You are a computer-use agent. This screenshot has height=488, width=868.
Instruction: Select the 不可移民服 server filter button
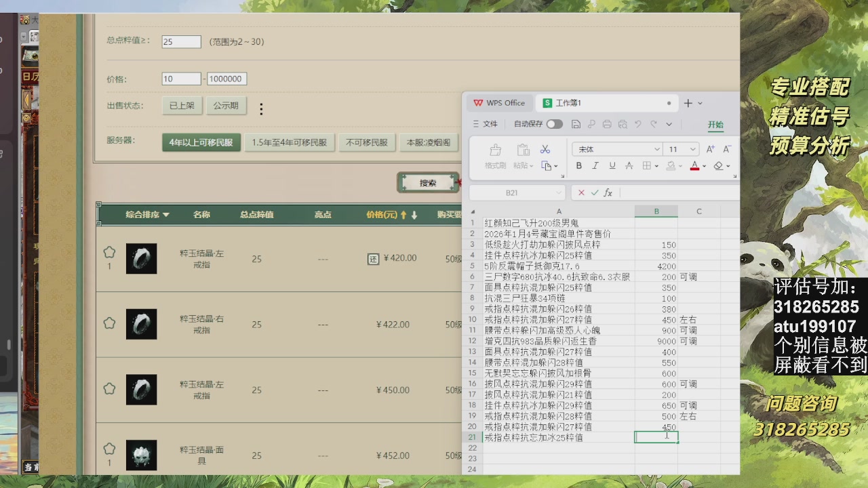coord(367,143)
